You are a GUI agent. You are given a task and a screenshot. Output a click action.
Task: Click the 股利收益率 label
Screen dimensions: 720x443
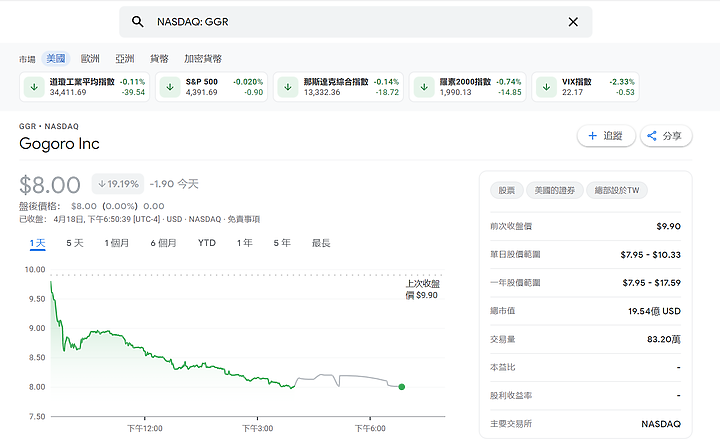click(511, 396)
